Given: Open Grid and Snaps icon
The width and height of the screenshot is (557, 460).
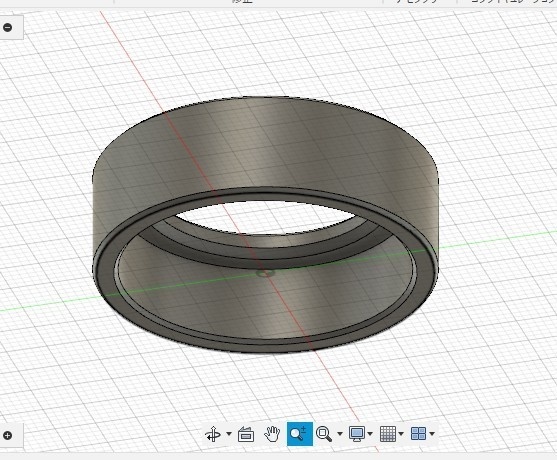Looking at the screenshot, I should [x=388, y=434].
